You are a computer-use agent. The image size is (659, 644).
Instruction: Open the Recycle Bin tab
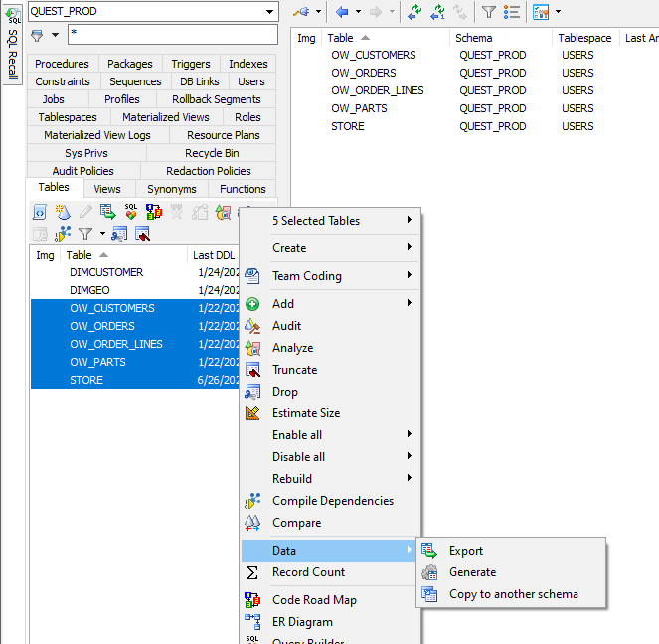coord(212,153)
